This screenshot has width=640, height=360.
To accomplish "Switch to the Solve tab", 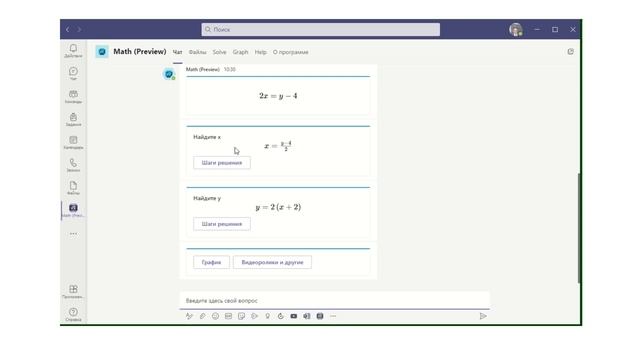I will pos(219,52).
